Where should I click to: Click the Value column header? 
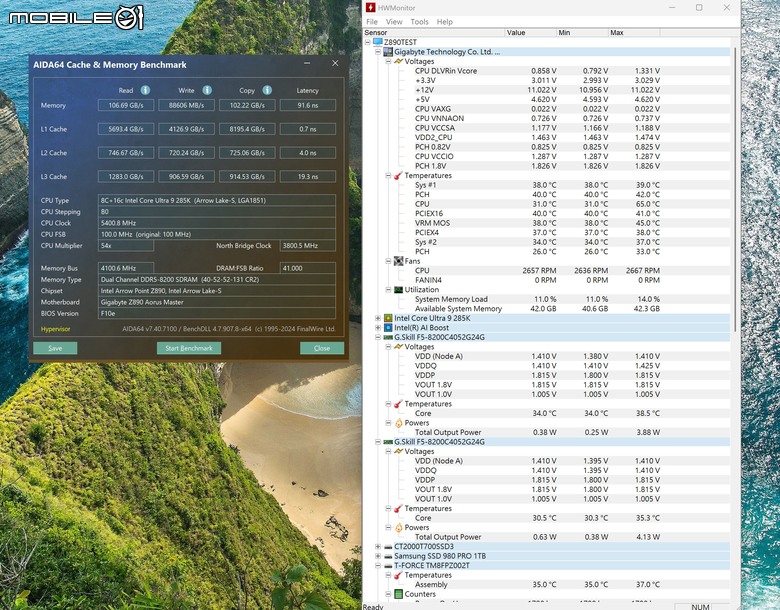530,32
